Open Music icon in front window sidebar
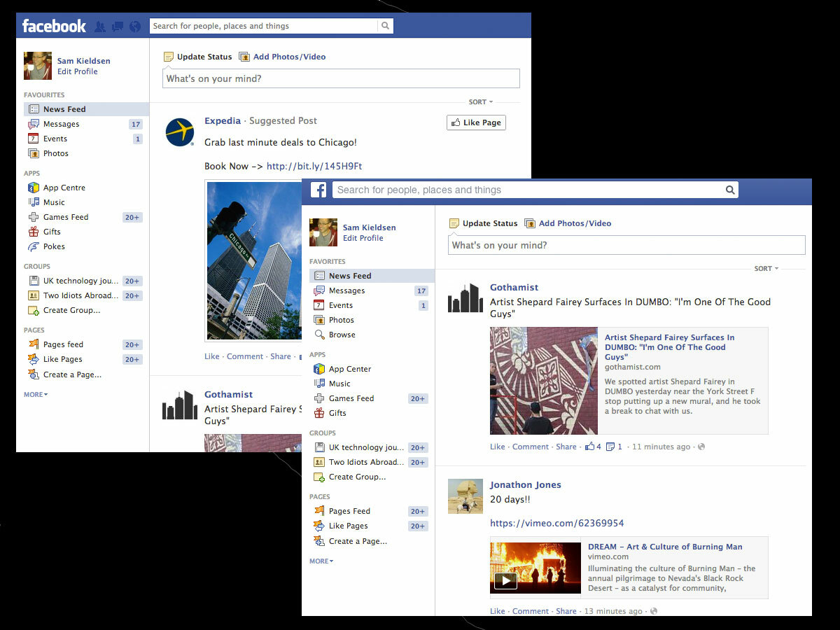The image size is (840, 630). 319,384
